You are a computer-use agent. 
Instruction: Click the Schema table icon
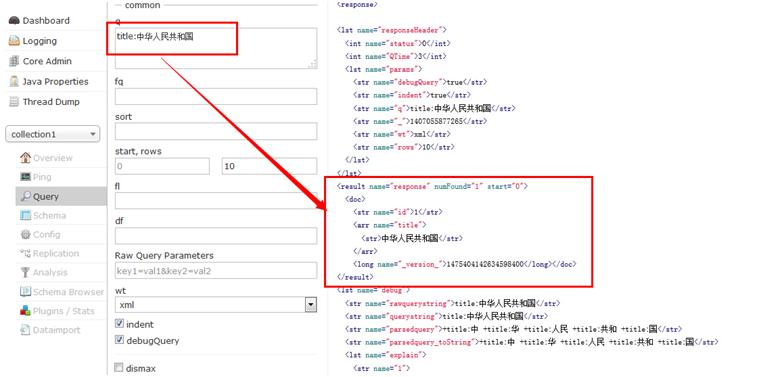coord(25,215)
